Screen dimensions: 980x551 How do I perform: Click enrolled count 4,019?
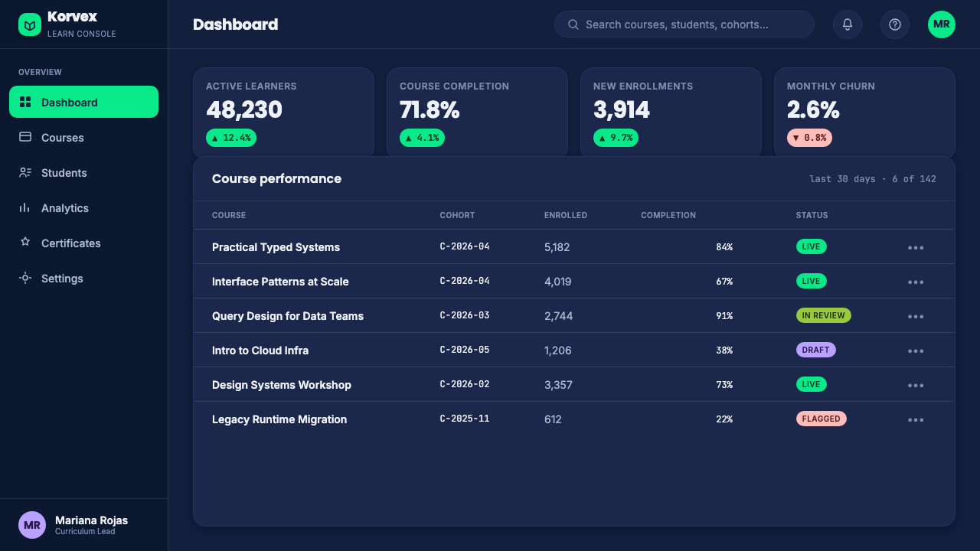click(558, 282)
